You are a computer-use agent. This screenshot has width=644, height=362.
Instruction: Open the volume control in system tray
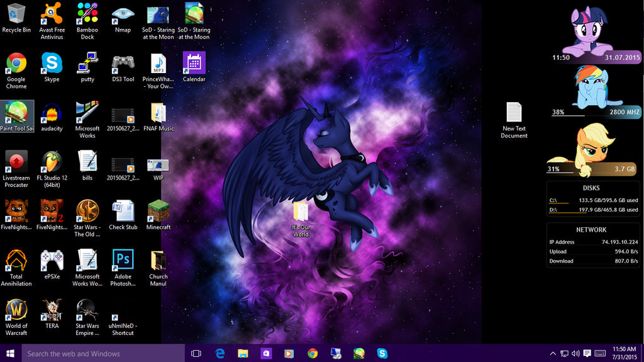tap(575, 353)
